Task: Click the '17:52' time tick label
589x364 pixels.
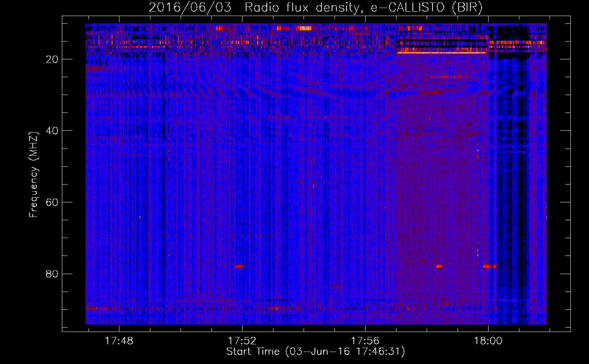Action: click(x=242, y=341)
